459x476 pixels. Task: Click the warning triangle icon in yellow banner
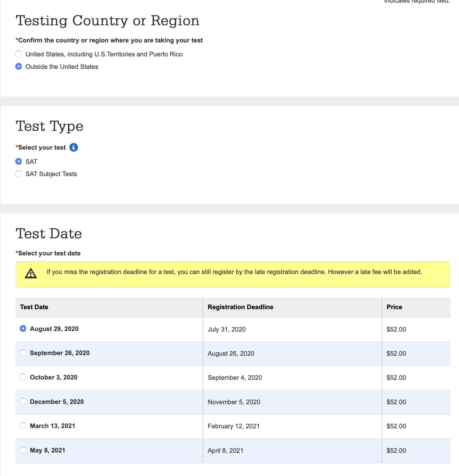[31, 273]
